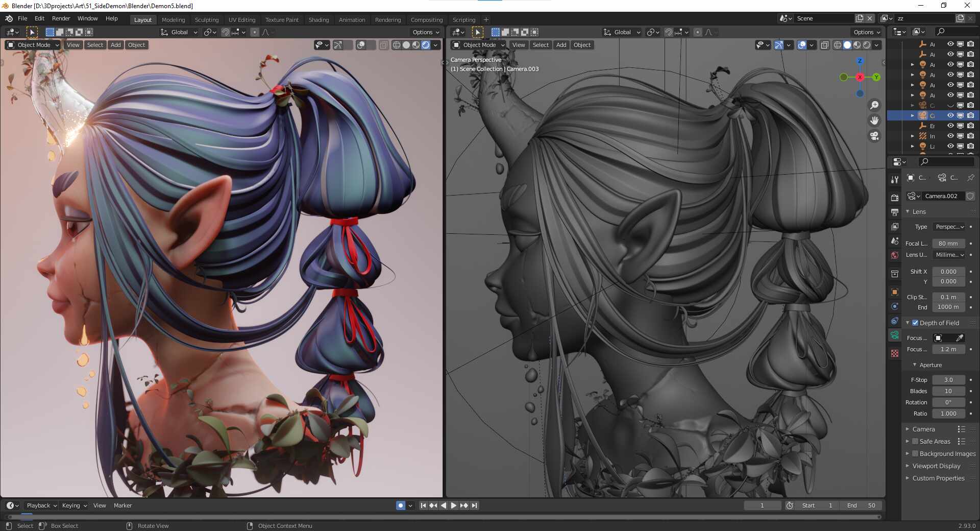Toggle camera view icon in right viewport
The image size is (980, 531).
874,136
